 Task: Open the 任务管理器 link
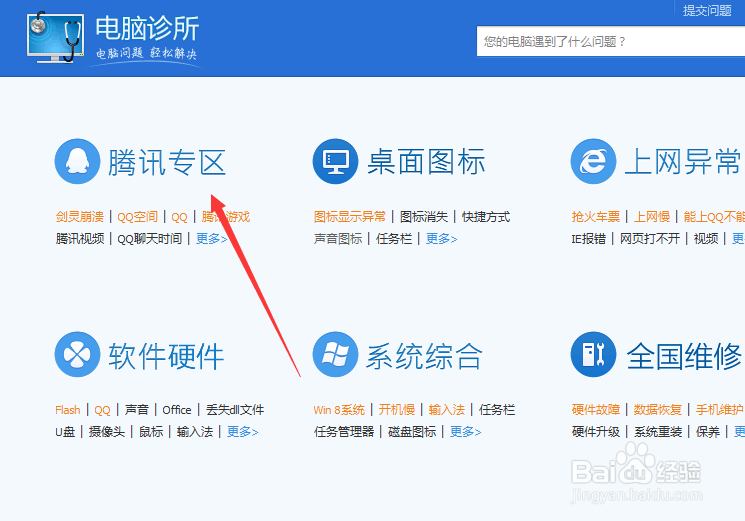pos(344,432)
